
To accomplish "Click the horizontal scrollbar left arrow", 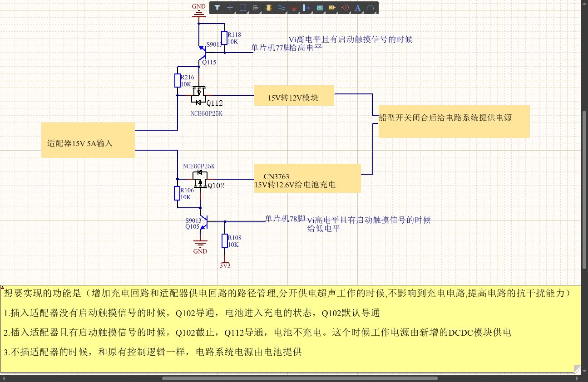I will (4, 378).
